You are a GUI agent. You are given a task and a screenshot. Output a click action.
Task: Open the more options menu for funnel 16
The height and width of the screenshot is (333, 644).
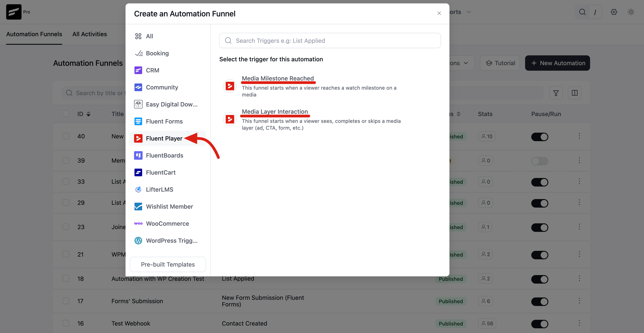point(579,323)
